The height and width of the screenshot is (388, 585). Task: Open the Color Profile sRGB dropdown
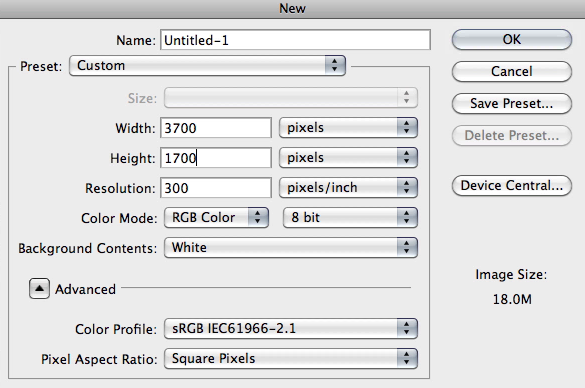[x=291, y=329]
